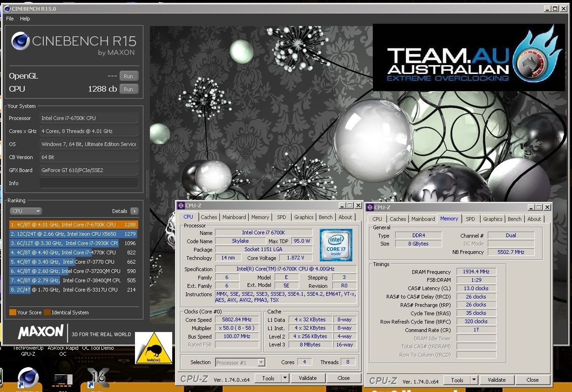Expand ranking Details arrow button
Image resolution: width=572 pixels, height=392 pixels.
(x=134, y=211)
